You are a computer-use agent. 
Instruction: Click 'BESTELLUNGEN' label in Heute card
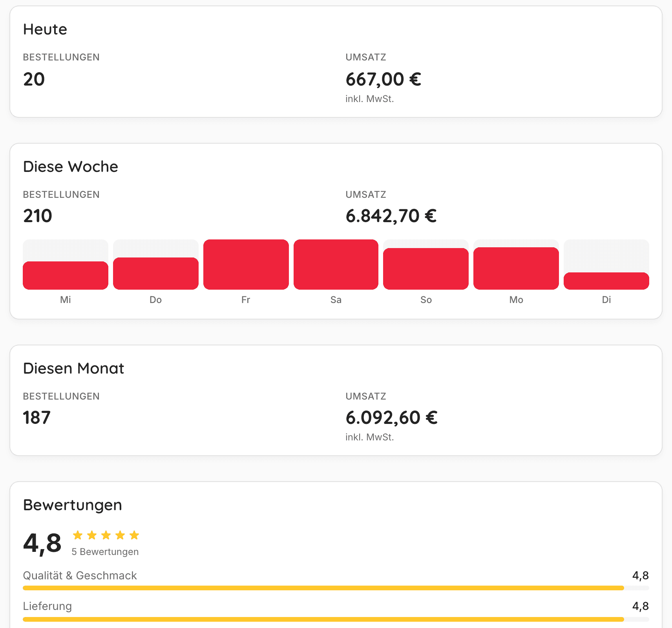[61, 57]
